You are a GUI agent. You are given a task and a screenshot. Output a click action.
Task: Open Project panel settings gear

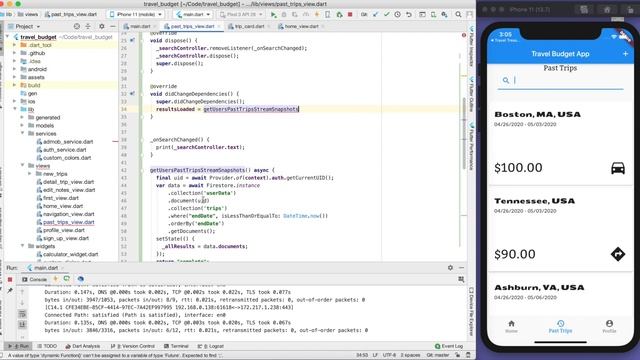[102, 26]
